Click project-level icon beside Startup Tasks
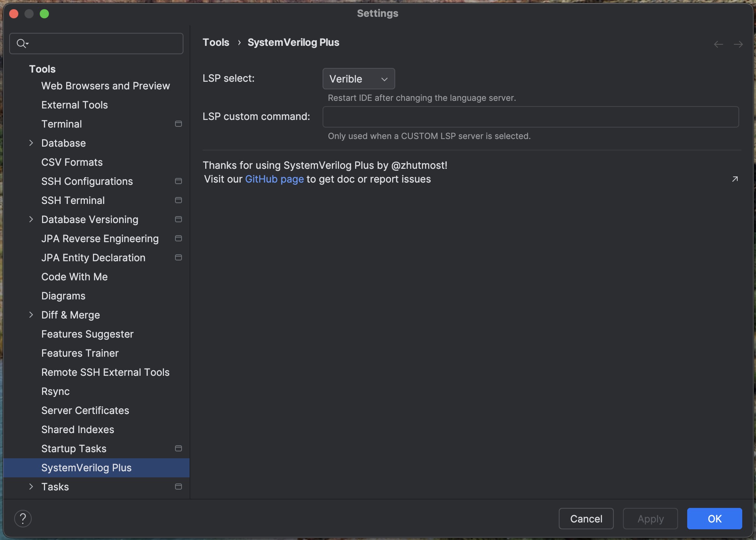The image size is (756, 540). point(178,448)
